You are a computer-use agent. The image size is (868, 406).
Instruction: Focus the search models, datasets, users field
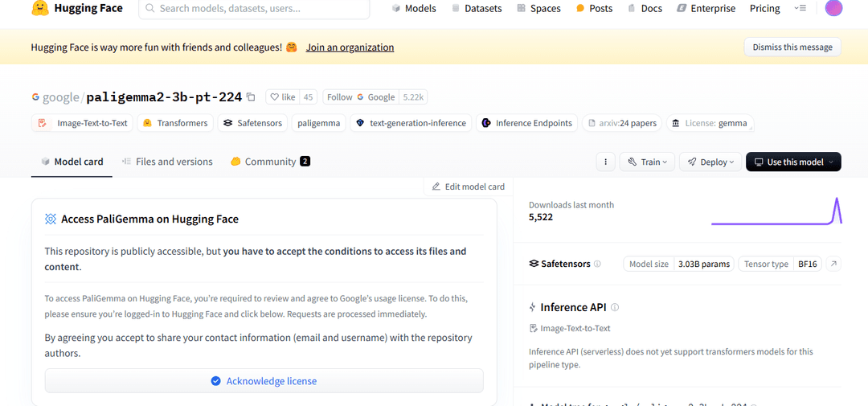pos(254,9)
